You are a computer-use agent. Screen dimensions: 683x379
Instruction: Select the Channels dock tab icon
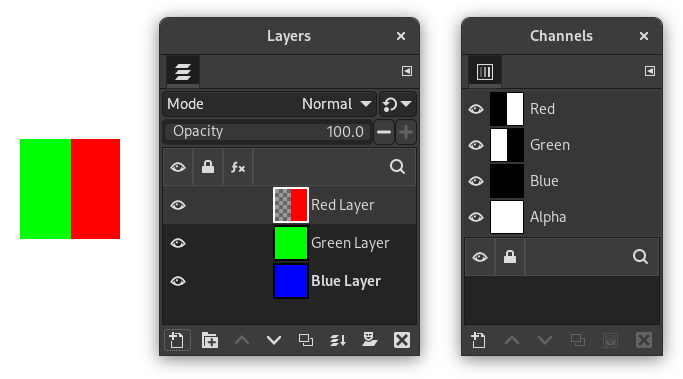point(485,71)
